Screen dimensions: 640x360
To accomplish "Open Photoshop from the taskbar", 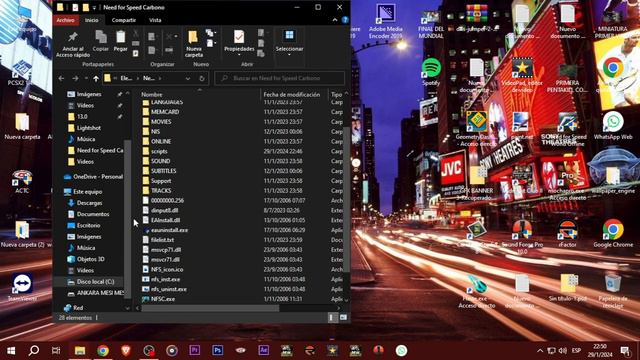I will point(218,350).
